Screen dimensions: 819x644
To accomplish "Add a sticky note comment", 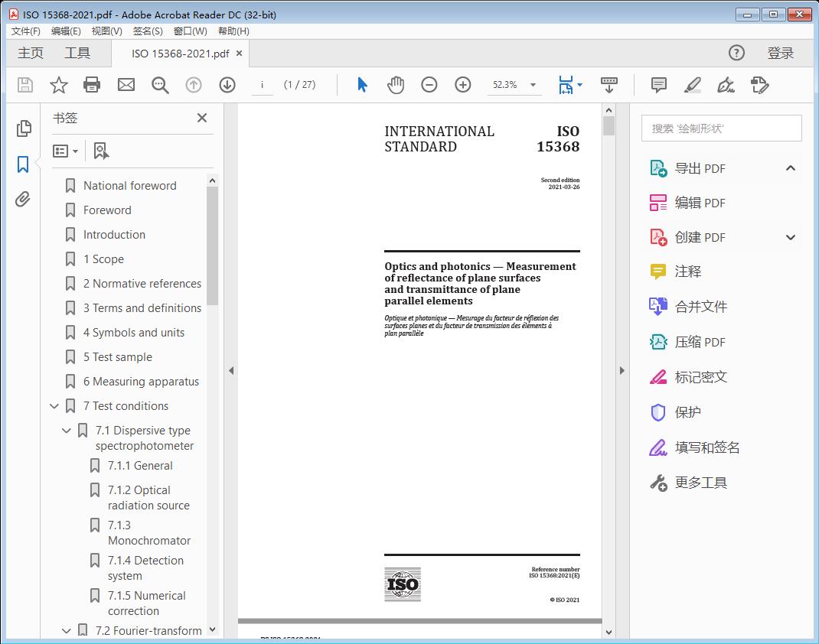I will (658, 85).
